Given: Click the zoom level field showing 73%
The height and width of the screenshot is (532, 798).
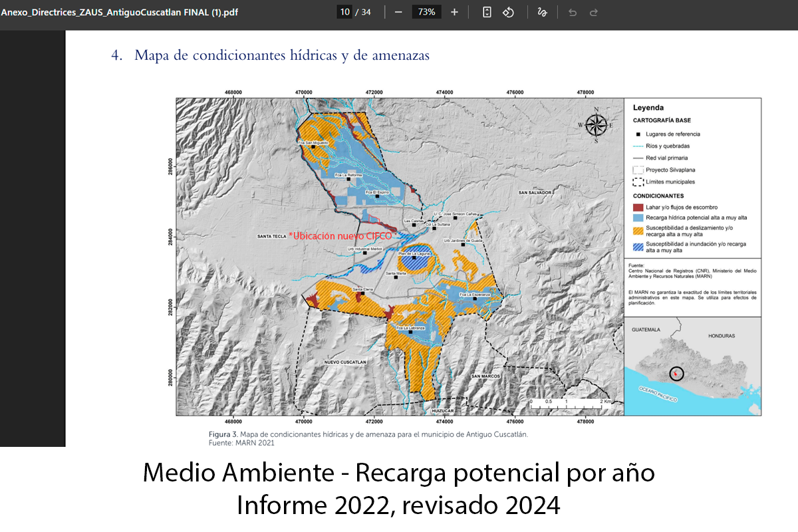Looking at the screenshot, I should (x=426, y=12).
